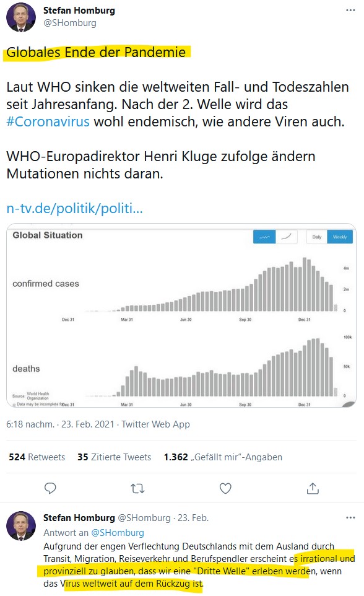Open the #Coronavirus hashtag link
The height and width of the screenshot is (596, 364).
coord(48,121)
